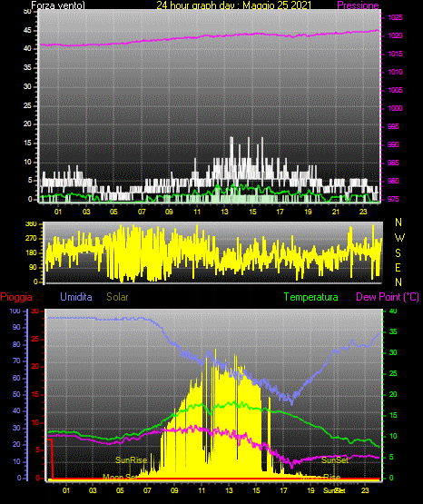Click pressure axis value 1025

click(x=395, y=17)
